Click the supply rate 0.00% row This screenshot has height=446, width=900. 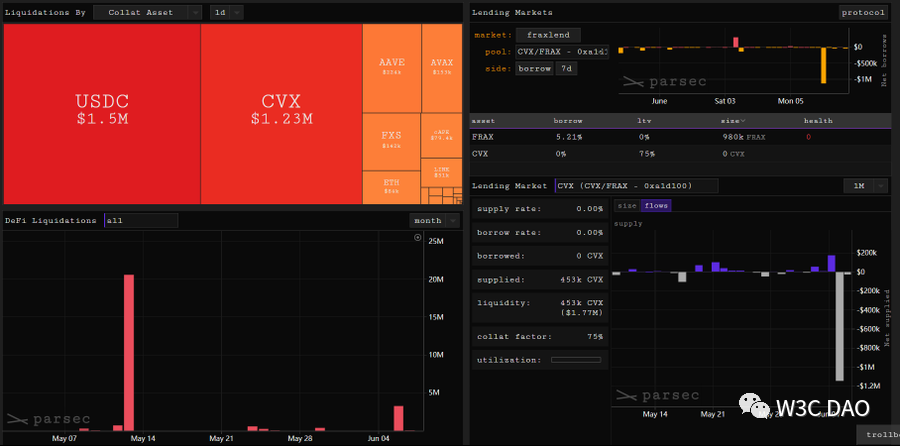click(x=540, y=209)
